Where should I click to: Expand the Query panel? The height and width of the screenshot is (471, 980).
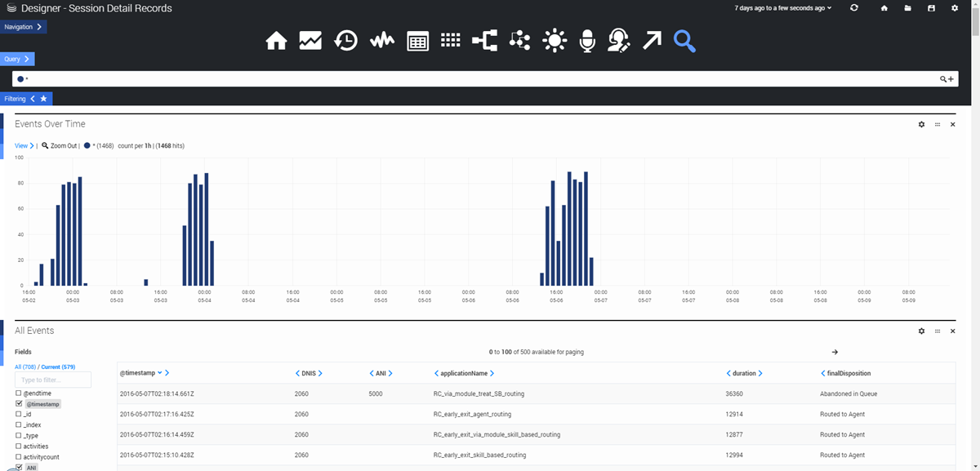click(x=16, y=58)
